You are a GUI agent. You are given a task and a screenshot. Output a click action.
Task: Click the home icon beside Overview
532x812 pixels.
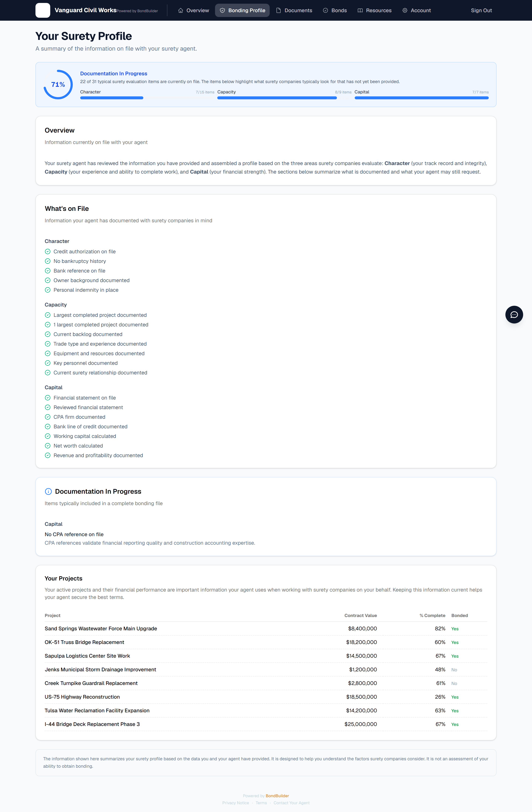click(x=180, y=11)
